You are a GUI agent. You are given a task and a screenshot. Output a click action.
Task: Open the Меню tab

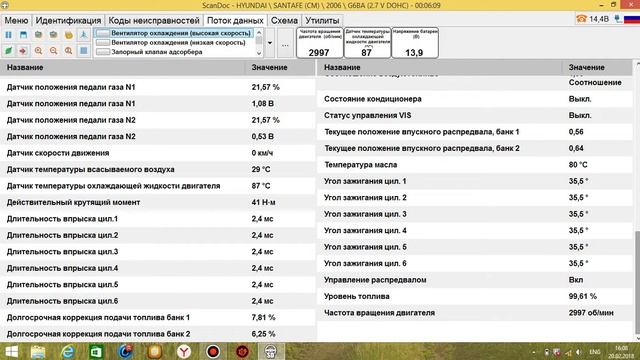16,20
